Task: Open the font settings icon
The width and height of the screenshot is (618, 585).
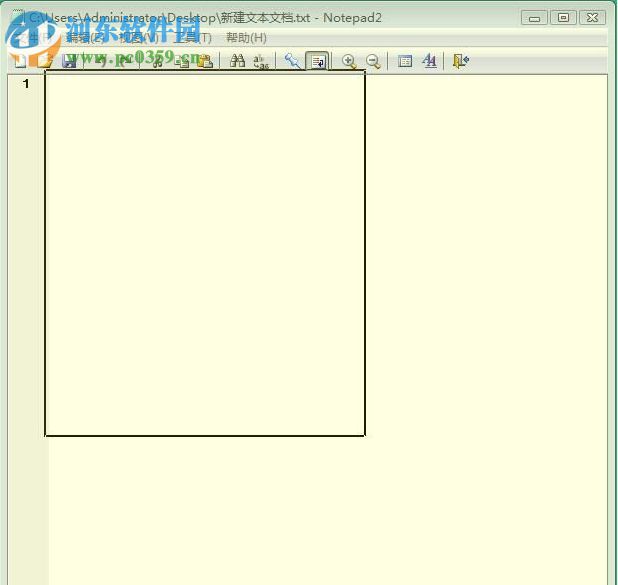Action: pos(429,61)
